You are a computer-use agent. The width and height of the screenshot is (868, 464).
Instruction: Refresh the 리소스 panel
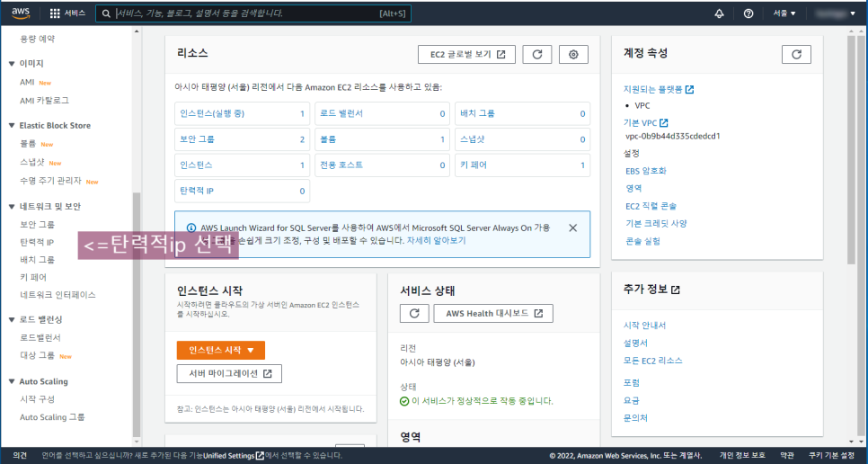(537, 54)
